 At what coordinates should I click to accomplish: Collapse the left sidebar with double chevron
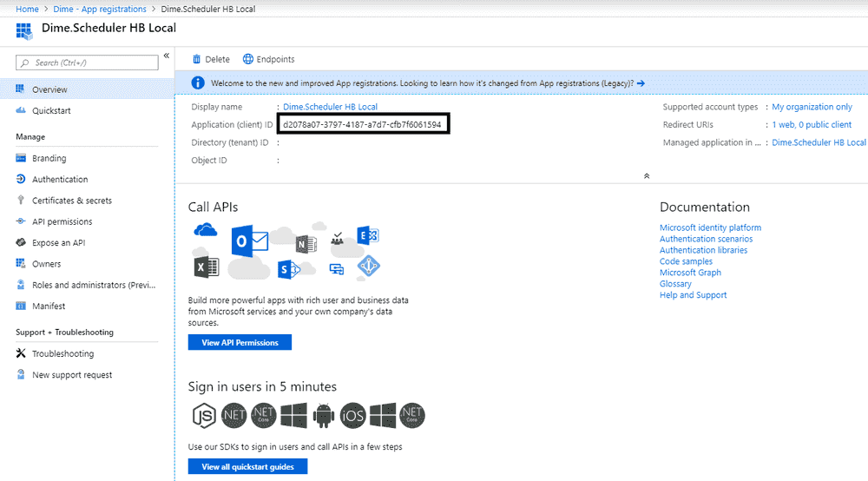tap(166, 56)
